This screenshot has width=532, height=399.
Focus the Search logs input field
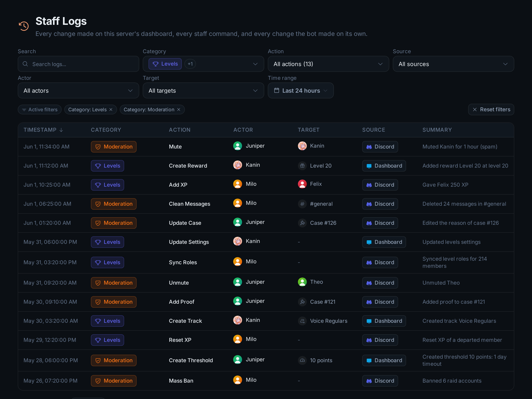(78, 64)
